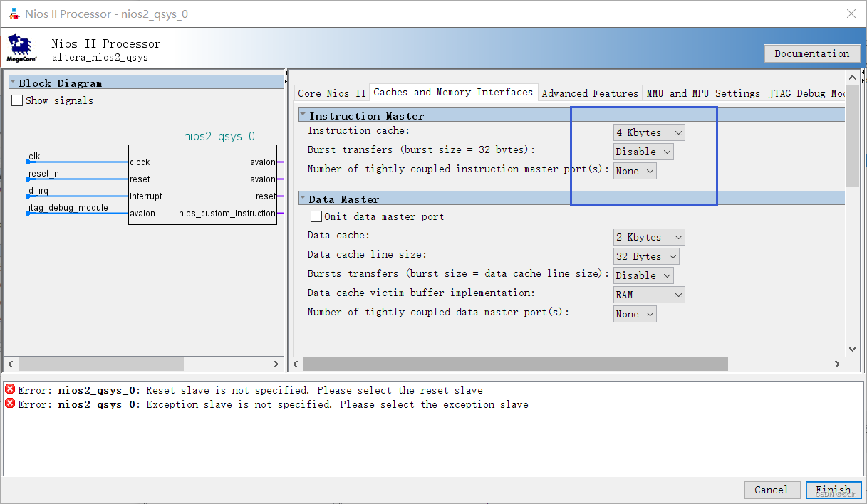Screen dimensions: 867x504
Task: Collapse the Instruction Master section
Action: (303, 115)
